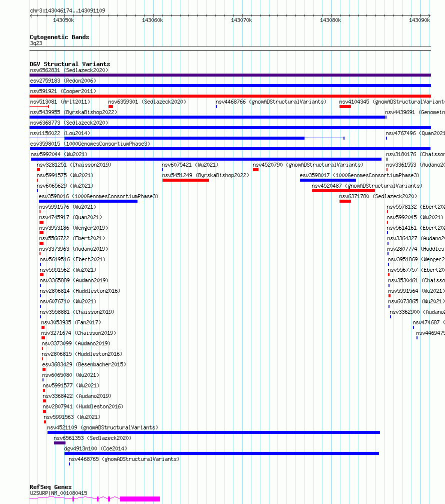Screen dimensions: 445x504
Task: Click the nsv1156022 (Lou2014) blue bar
Action: pos(184,138)
